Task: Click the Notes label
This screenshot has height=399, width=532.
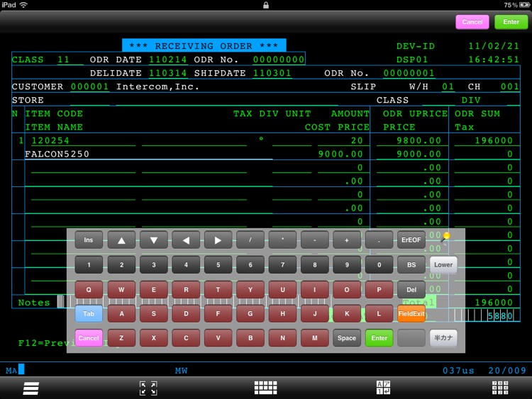Action: coord(34,303)
